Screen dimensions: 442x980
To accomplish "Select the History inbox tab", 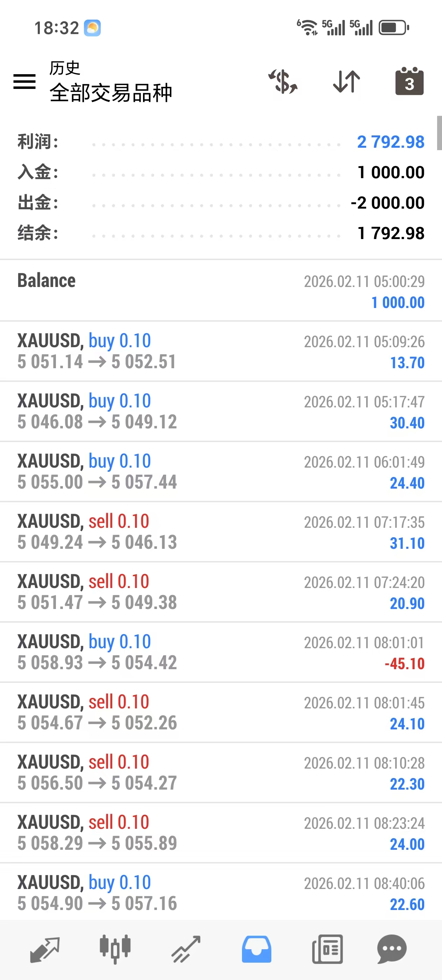I will [257, 949].
